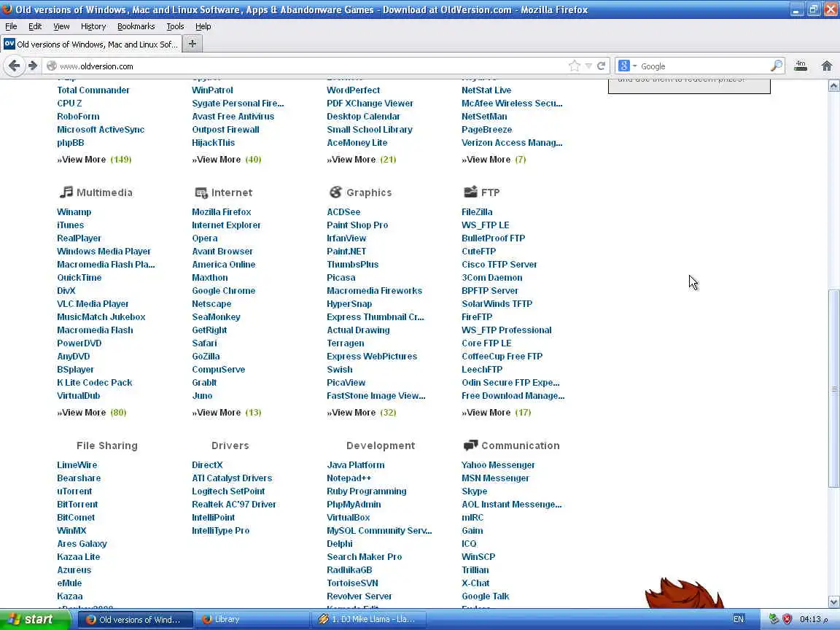Open the Yahoo Messenger link
This screenshot has width=840, height=630.
pos(498,465)
